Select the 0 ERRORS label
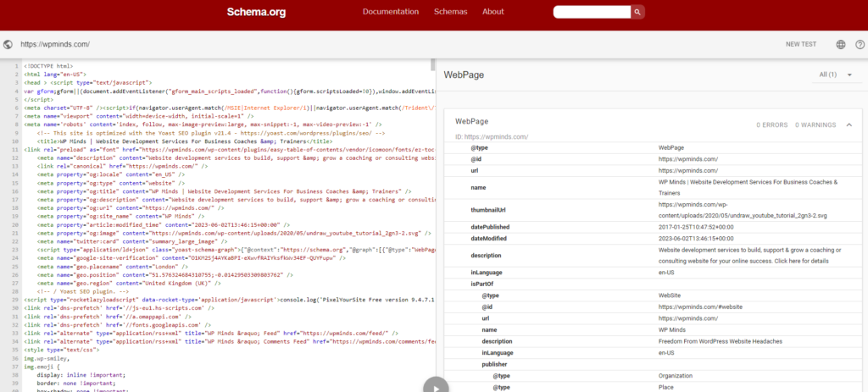This screenshot has height=392, width=868. (771, 125)
